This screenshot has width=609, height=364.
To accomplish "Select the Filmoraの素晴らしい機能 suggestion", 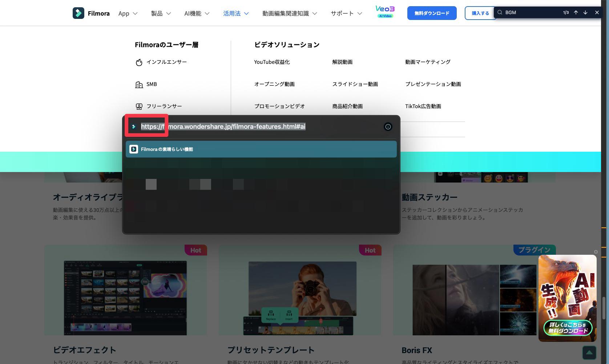I will [261, 149].
